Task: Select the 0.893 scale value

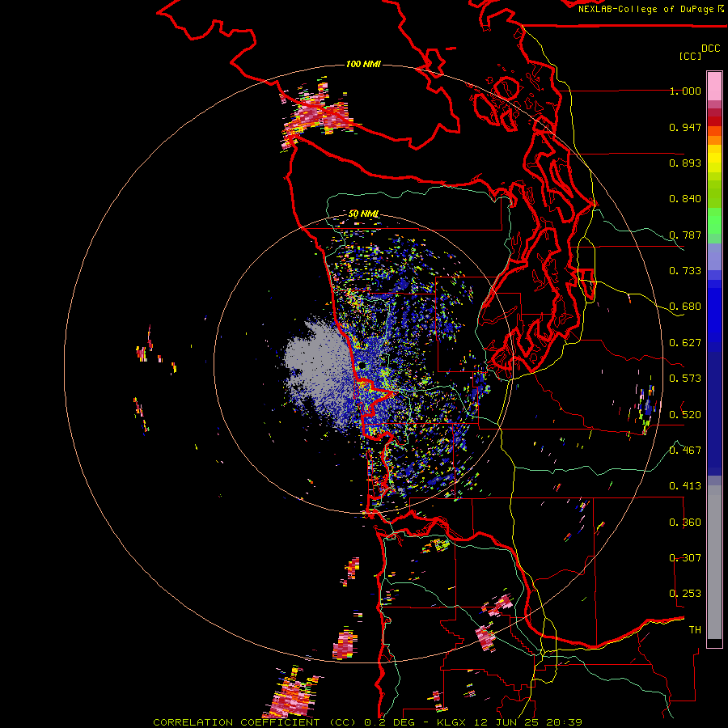Action: [685, 163]
